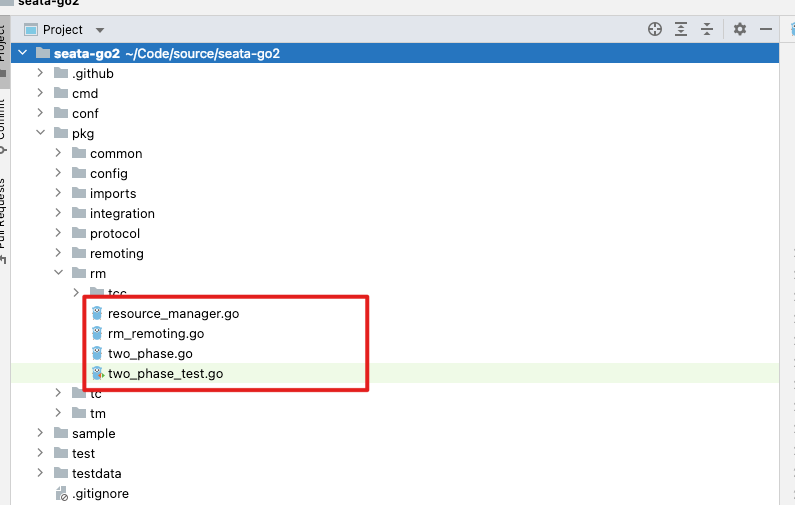Select the pkg folder icon
Image resolution: width=795 pixels, height=505 pixels.
pyautogui.click(x=61, y=133)
